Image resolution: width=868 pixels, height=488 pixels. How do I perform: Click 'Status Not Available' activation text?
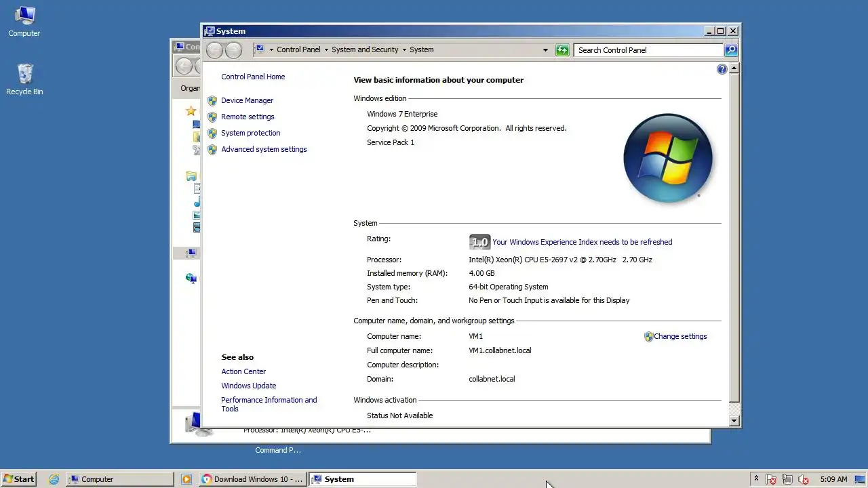click(x=399, y=415)
